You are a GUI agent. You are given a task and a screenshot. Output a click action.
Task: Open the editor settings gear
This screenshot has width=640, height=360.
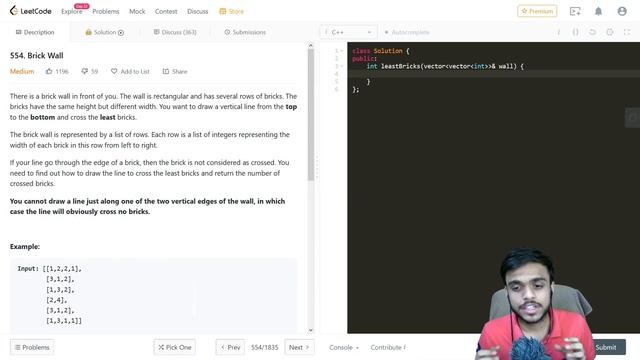[x=610, y=32]
